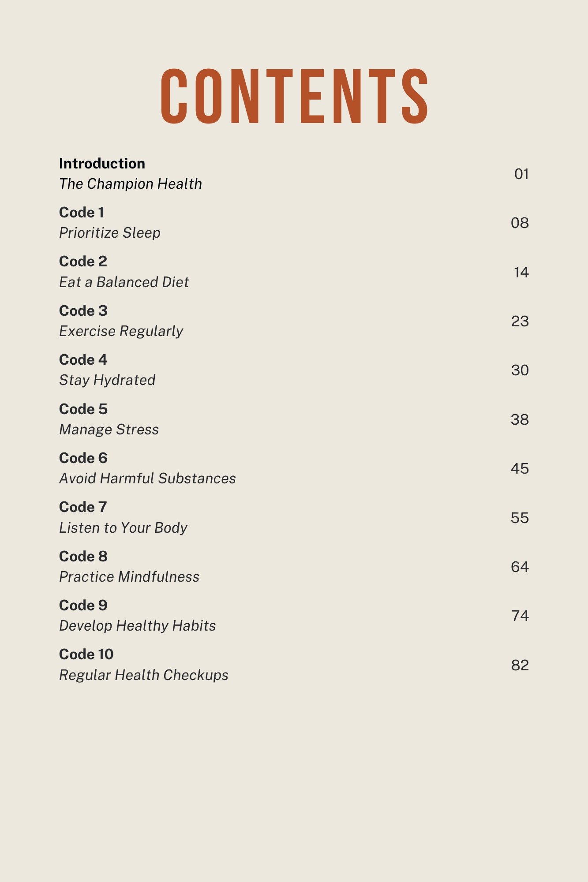Click page number 38

pos(520,420)
